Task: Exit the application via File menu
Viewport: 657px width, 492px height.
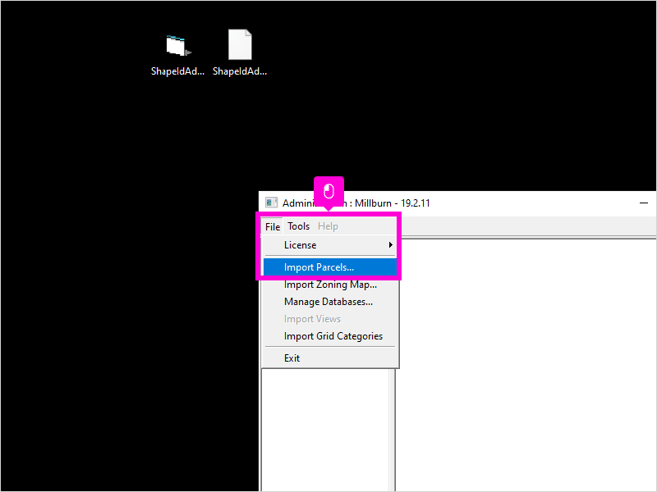Action: (x=291, y=358)
